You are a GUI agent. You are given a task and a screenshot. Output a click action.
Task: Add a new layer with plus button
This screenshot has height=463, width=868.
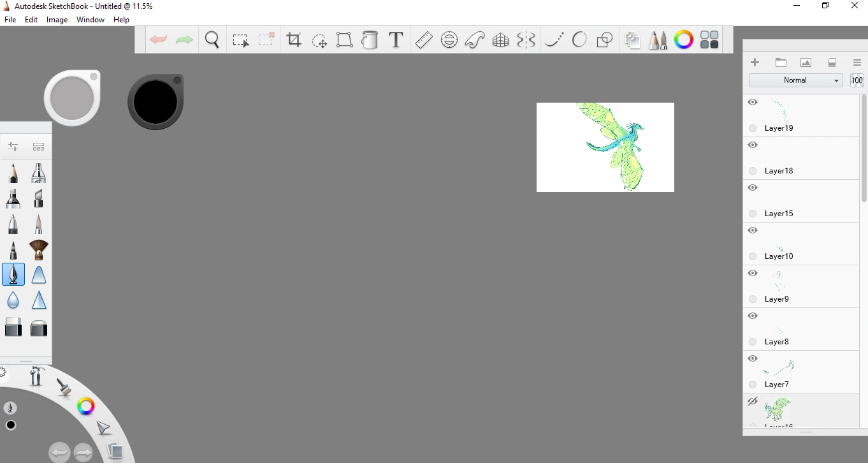[755, 62]
